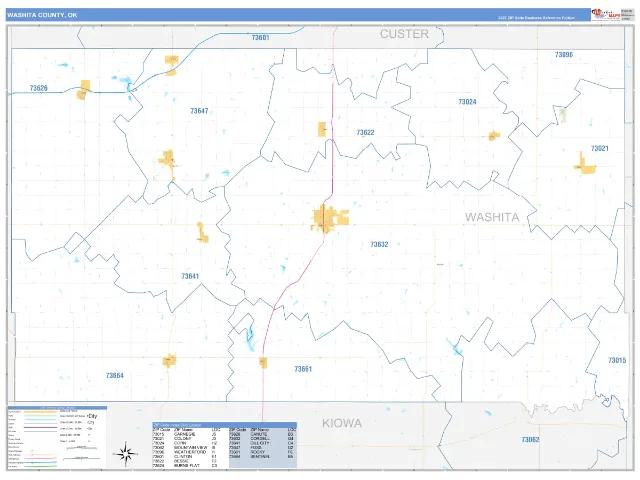Viewport: 640px width, 480px height.
Task: Select ZIP code label 73062
Action: coord(530,440)
